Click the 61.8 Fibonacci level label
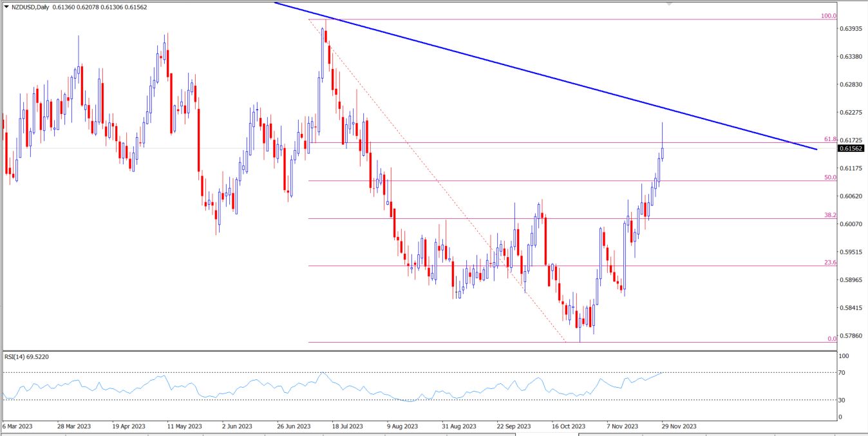This screenshot has height=436, width=868. [x=831, y=139]
